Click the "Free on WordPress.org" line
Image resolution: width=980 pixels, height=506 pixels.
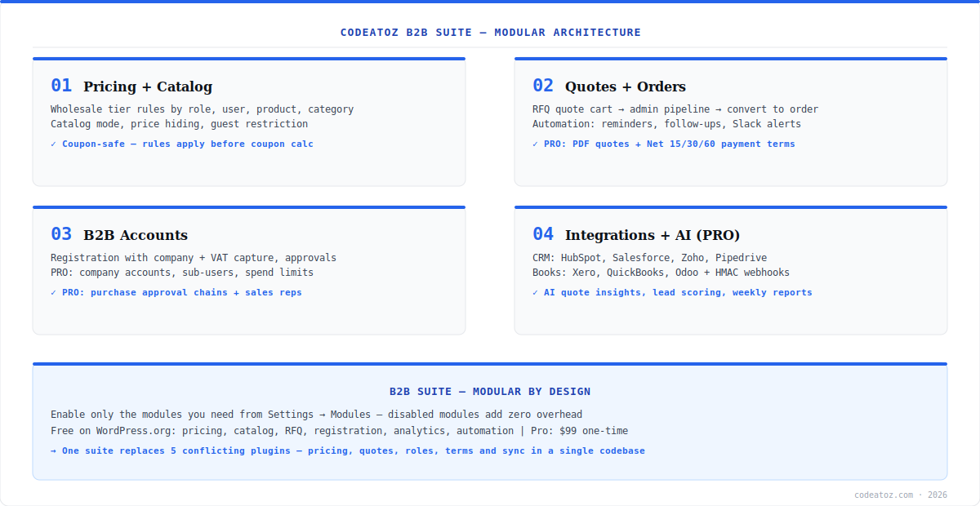(340, 431)
